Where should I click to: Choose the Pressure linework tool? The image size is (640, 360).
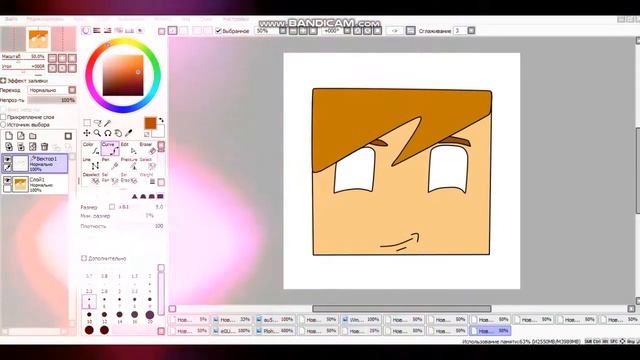tap(129, 164)
